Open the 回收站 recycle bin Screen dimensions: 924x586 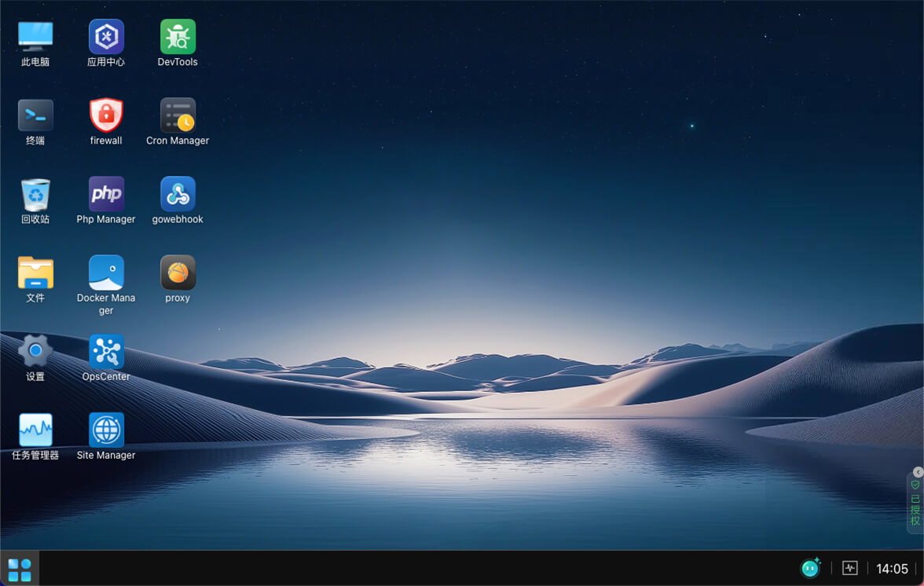click(x=35, y=194)
